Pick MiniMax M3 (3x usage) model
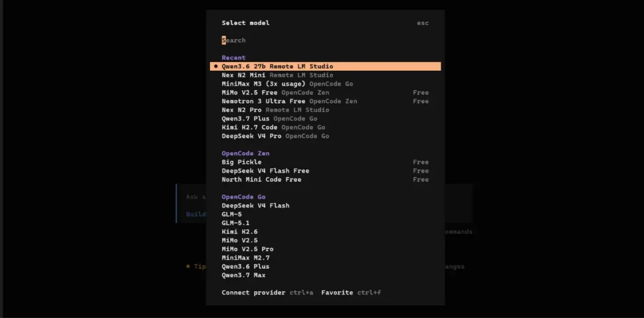Screen dimensions: 644x318 325,84
